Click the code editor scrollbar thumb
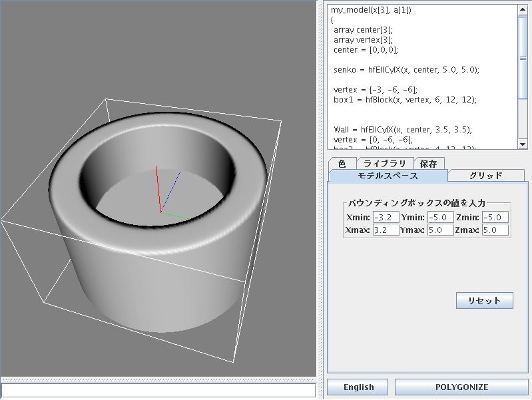The height and width of the screenshot is (400, 532). point(523,58)
